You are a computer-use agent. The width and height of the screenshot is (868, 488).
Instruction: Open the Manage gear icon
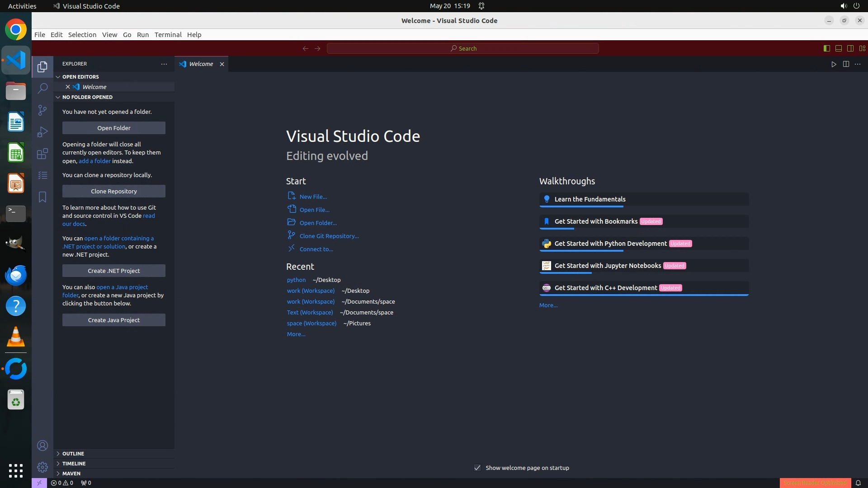[x=42, y=467]
